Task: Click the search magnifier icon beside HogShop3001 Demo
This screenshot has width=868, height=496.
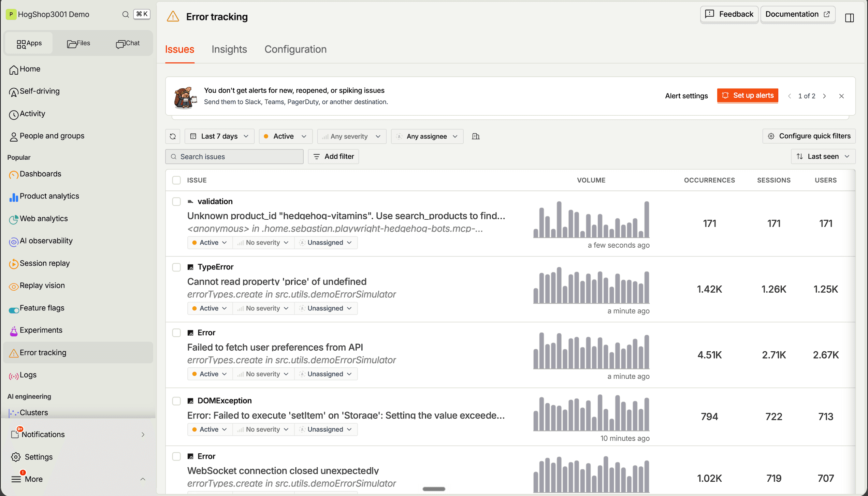Action: pos(126,14)
